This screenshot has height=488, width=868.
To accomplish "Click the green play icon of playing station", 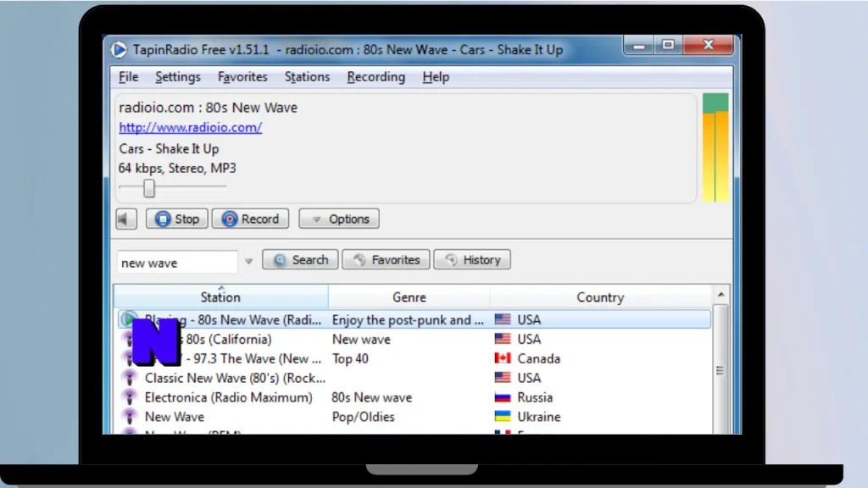I will pos(129,319).
